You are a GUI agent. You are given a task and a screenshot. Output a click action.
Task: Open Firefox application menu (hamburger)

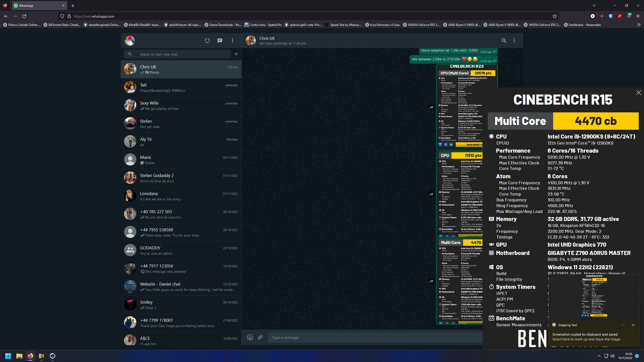[x=638, y=16]
